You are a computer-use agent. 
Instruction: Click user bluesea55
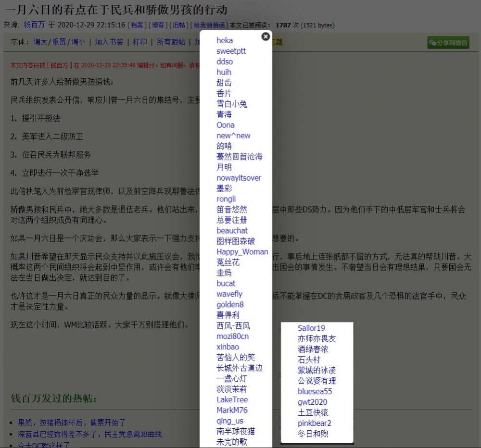[315, 391]
